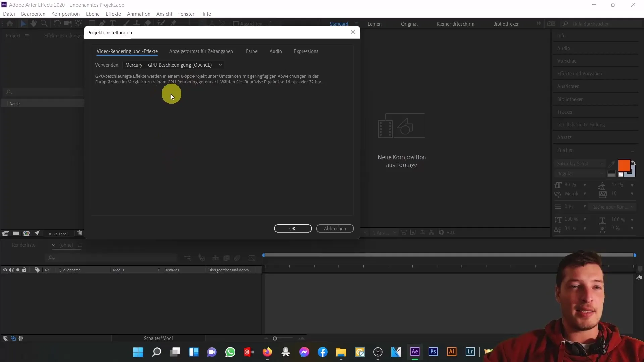
Task: Switch to the Expressions tab
Action: pyautogui.click(x=306, y=51)
